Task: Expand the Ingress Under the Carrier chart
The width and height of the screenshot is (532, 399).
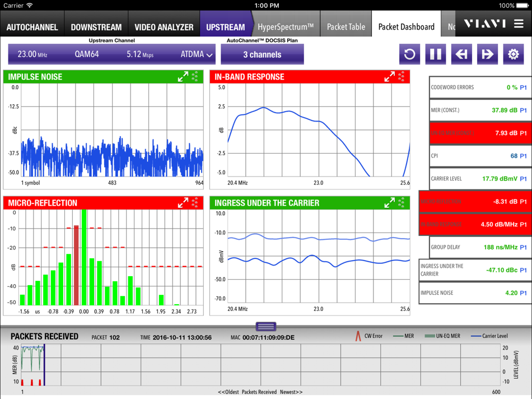Action: (389, 203)
